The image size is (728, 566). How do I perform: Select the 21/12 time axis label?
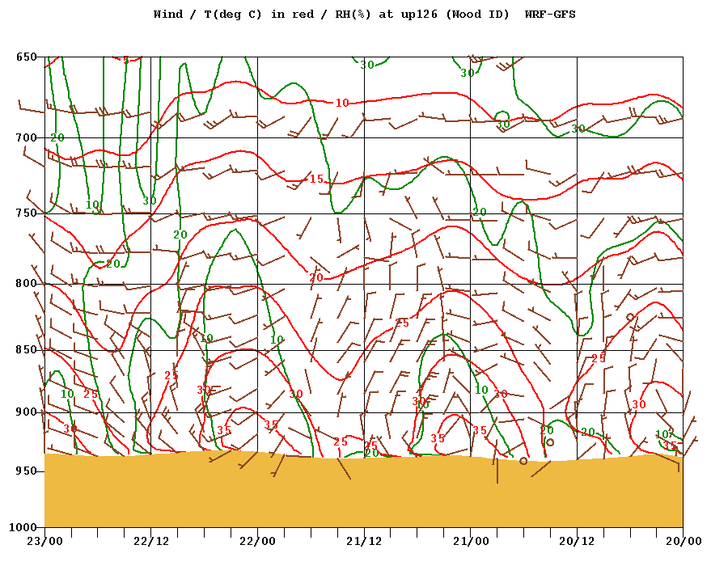point(365,542)
